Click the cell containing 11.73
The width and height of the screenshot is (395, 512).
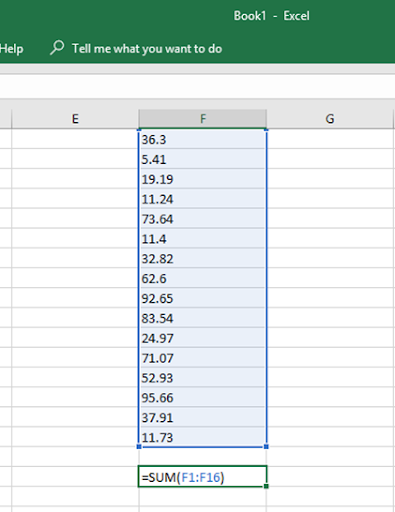[203, 437]
